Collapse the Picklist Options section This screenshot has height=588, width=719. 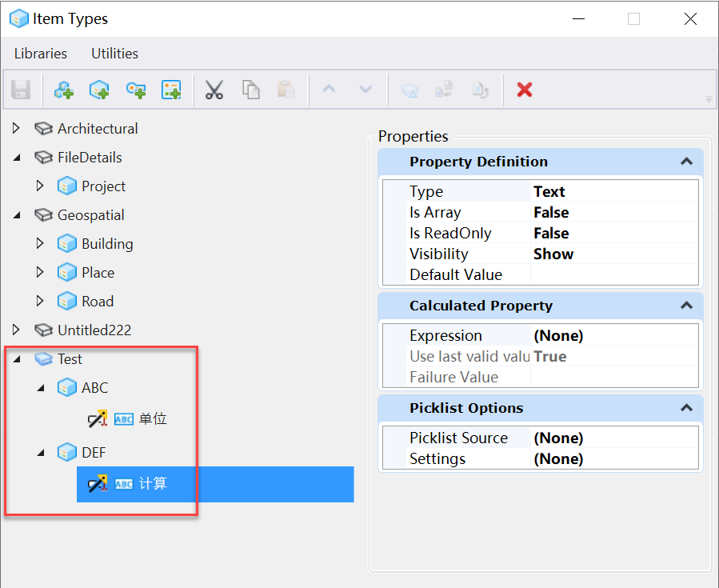pyautogui.click(x=686, y=408)
